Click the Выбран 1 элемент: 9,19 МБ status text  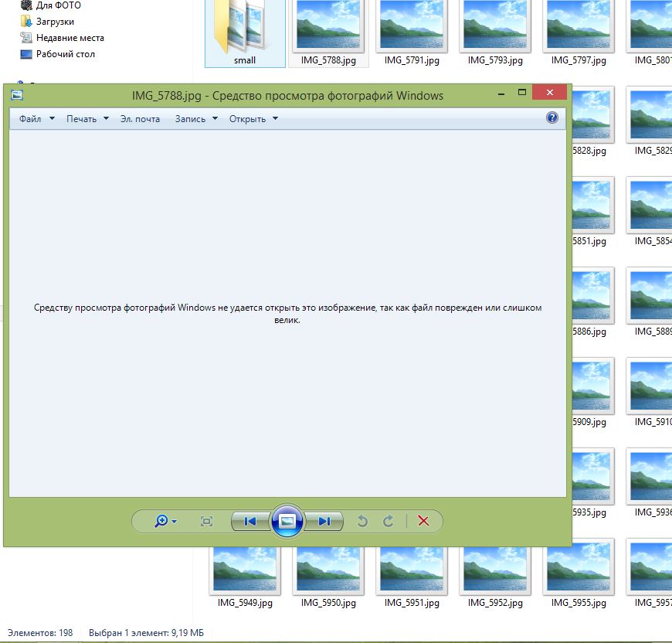tap(146, 633)
